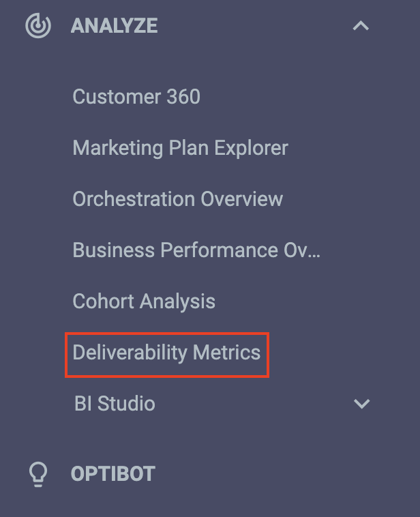Collapse the ANALYZE section with the up chevron
Viewport: 420px width, 517px height.
click(x=361, y=26)
